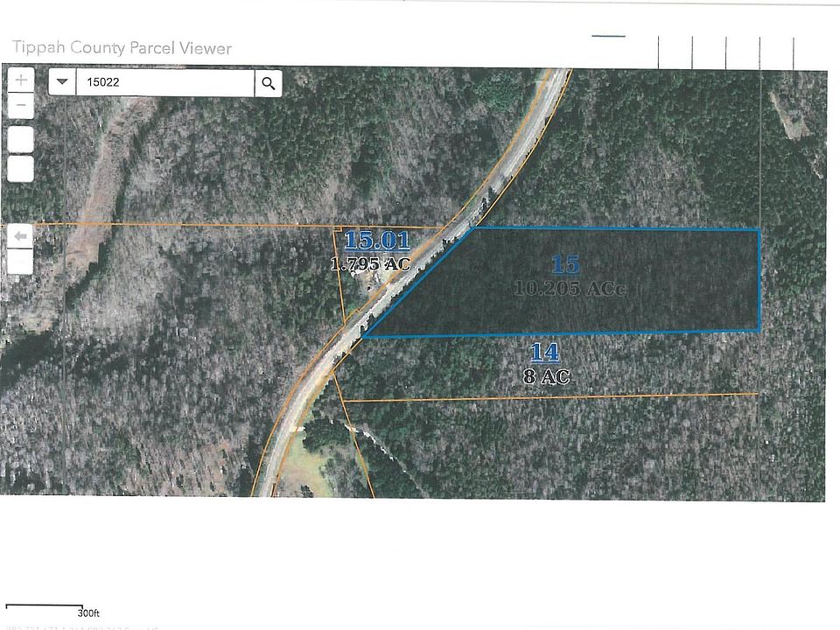Click the 300ft scale bar label
840x630 pixels.
(88, 612)
